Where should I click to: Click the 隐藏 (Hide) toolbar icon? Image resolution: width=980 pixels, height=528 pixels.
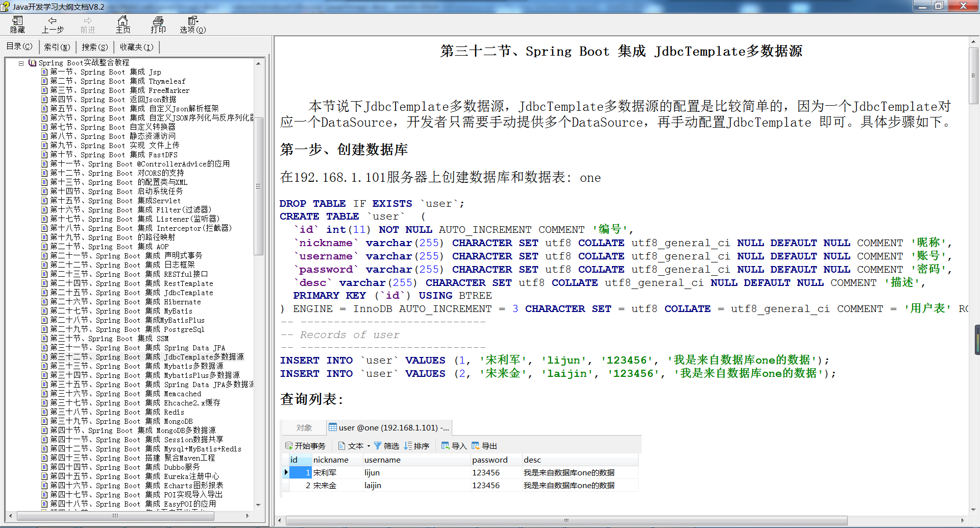17,25
